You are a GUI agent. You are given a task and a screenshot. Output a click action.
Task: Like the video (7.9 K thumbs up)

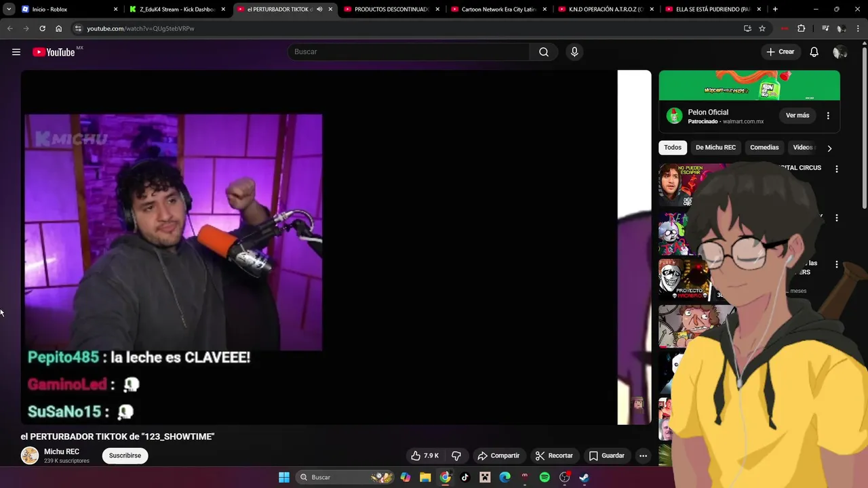point(425,455)
